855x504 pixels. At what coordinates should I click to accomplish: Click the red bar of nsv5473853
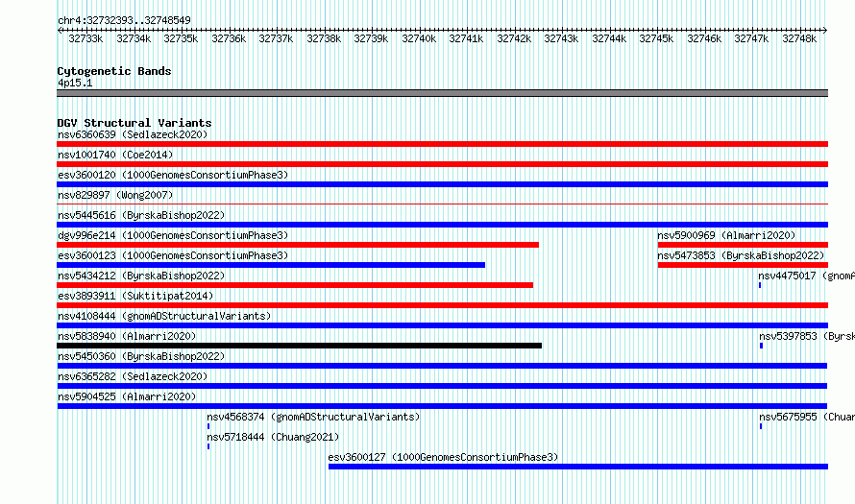pyautogui.click(x=744, y=265)
